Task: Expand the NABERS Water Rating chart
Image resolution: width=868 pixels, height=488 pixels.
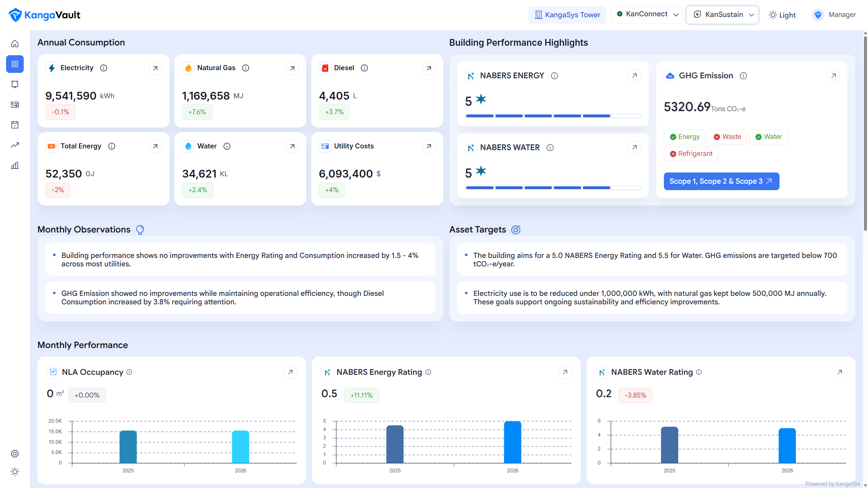Action: pos(840,372)
